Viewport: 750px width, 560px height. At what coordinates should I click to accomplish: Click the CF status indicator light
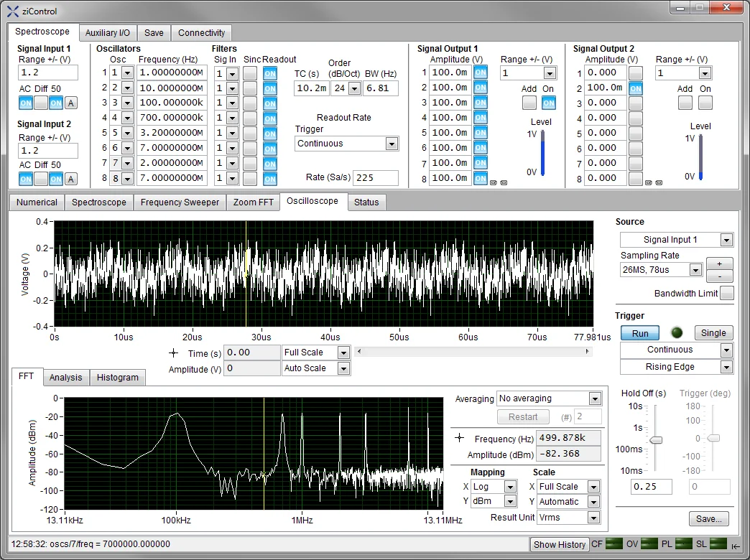coord(614,543)
